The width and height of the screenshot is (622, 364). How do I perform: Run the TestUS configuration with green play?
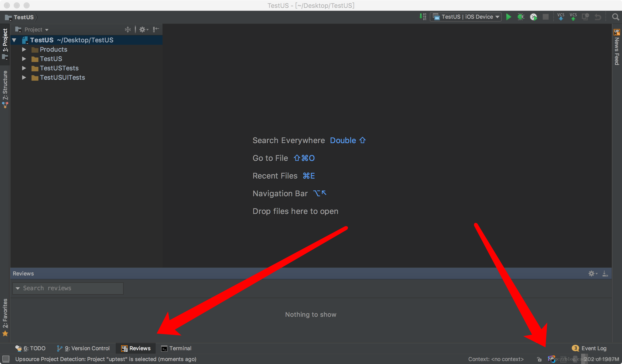508,17
